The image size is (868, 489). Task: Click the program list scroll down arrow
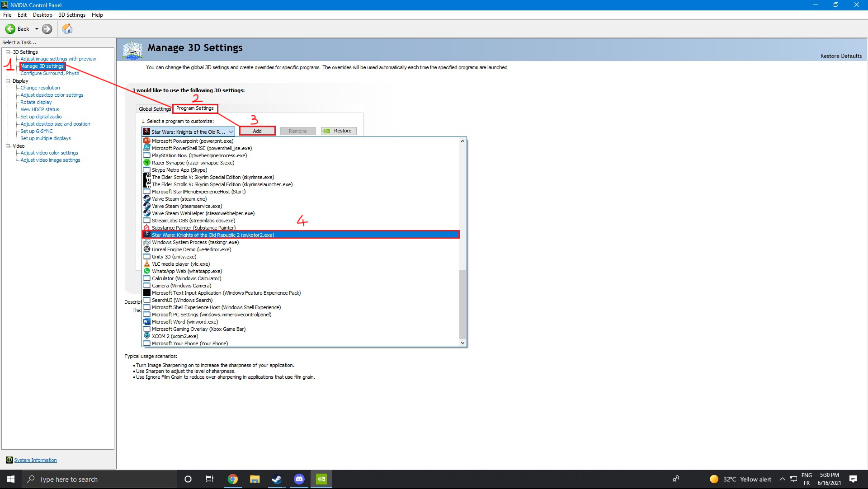tap(462, 343)
